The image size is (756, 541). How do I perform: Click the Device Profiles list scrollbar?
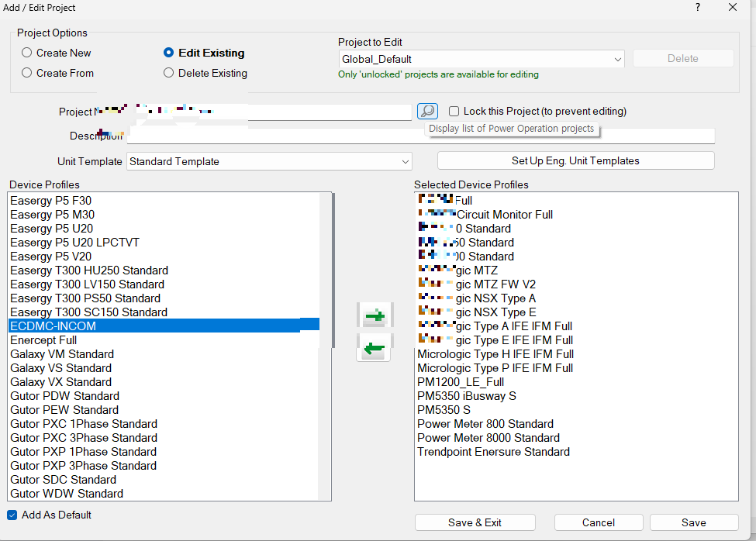tap(332, 270)
